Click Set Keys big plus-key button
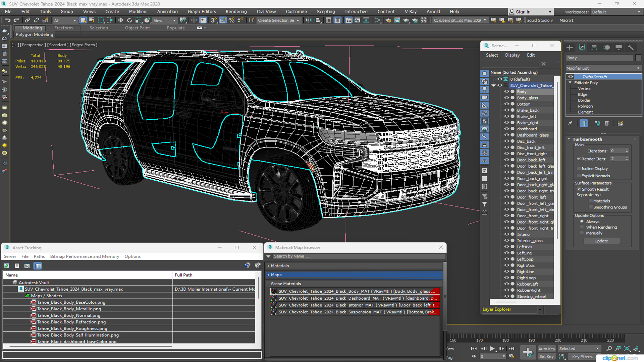Viewport: 644px width, 362px height. (528, 352)
